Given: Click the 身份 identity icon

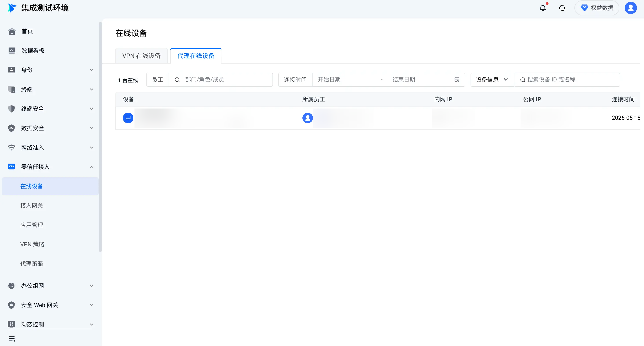Looking at the screenshot, I should 11,70.
